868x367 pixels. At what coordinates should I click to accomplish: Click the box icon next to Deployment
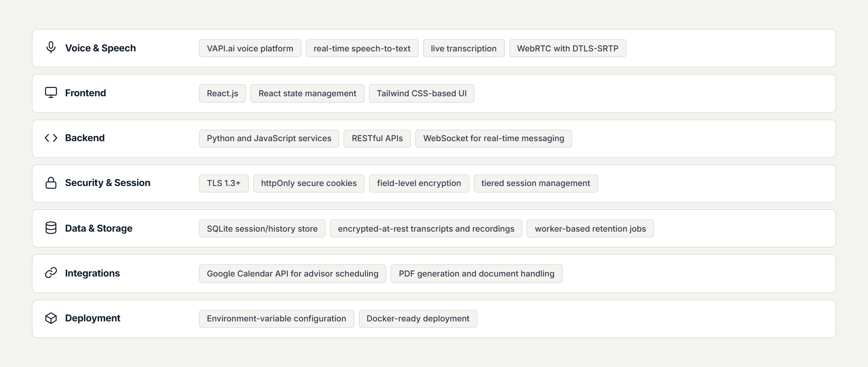click(51, 318)
